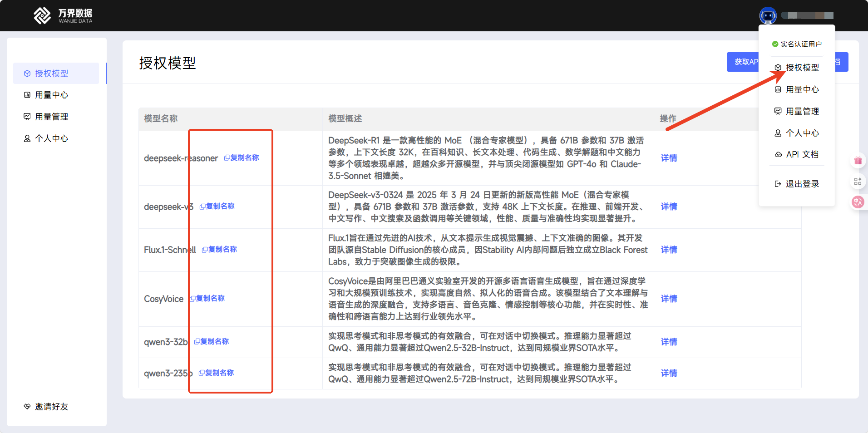Click the 授权模型 cube icon in the sidebar

[27, 74]
